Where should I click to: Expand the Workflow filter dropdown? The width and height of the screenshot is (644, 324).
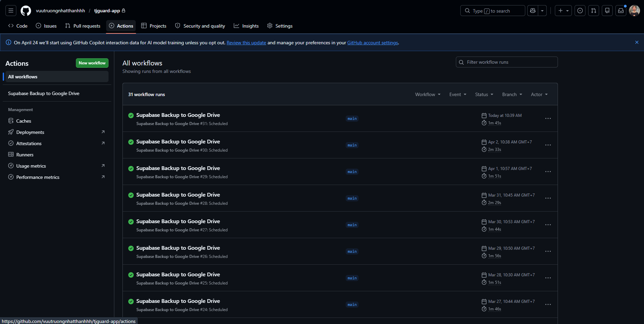pos(428,95)
